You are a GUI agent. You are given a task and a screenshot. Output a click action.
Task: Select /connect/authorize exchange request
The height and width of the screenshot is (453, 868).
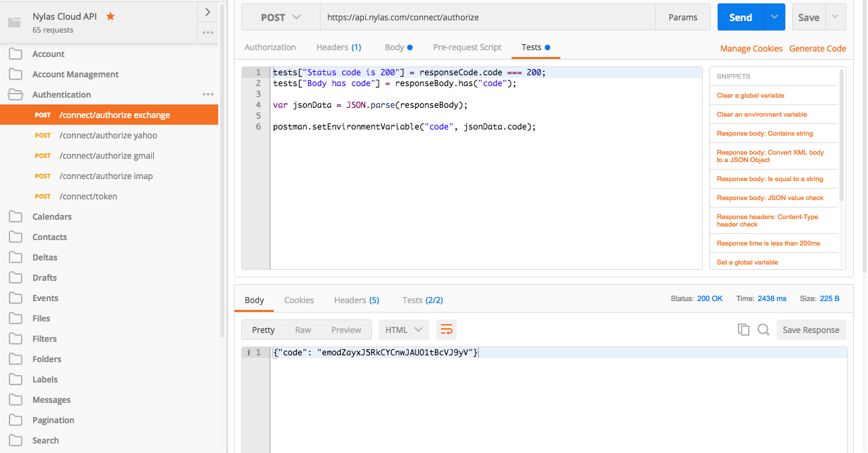point(109,115)
